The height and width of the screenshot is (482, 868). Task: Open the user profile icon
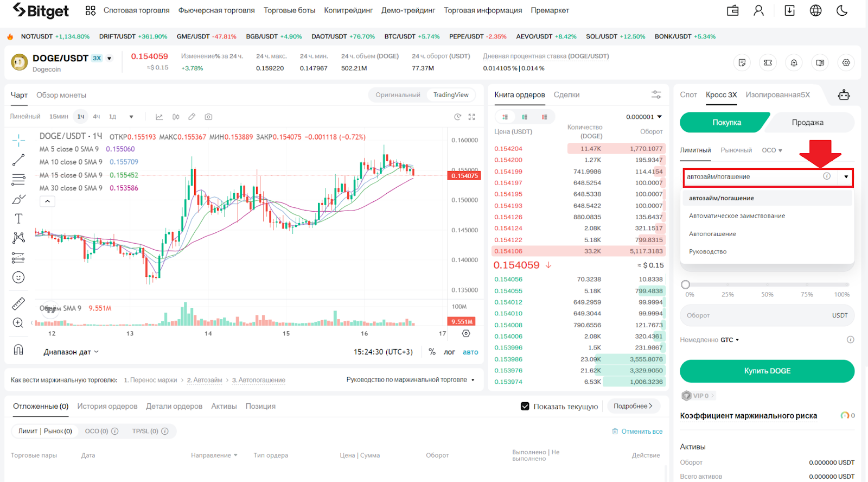tap(759, 10)
